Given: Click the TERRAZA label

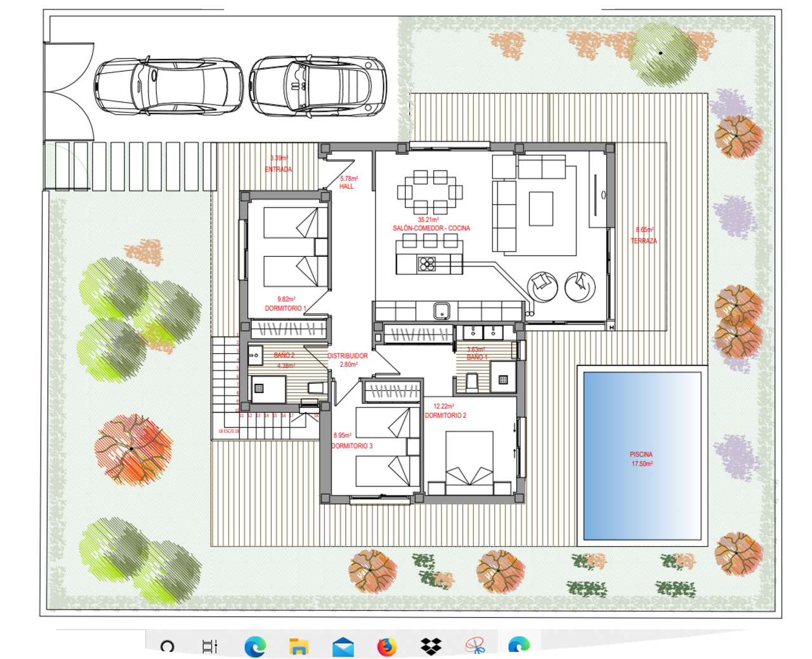Looking at the screenshot, I should click(644, 241).
